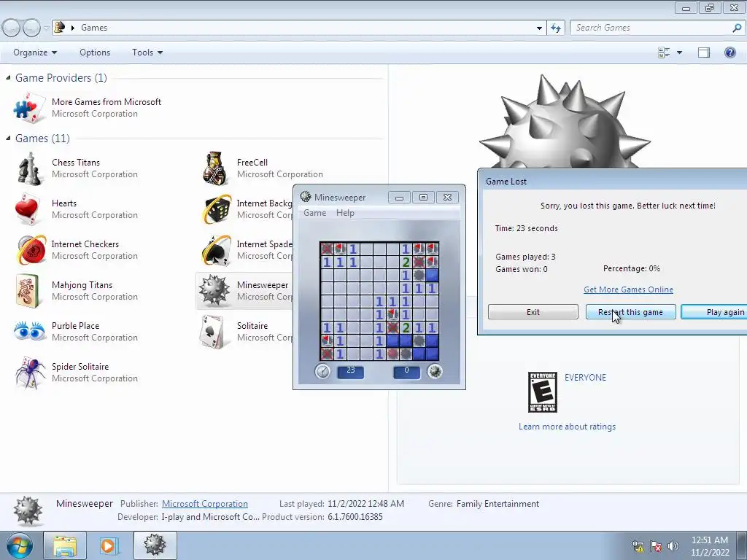Viewport: 747px width, 560px height.
Task: Click the Minesweeper window title icon
Action: [x=306, y=197]
